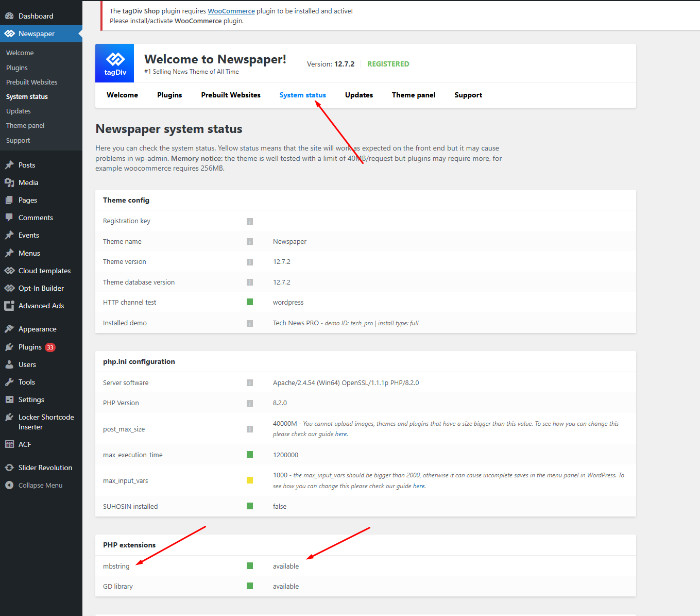Click the Posts pin icon
Viewport: 700px width, 616px height.
point(9,165)
